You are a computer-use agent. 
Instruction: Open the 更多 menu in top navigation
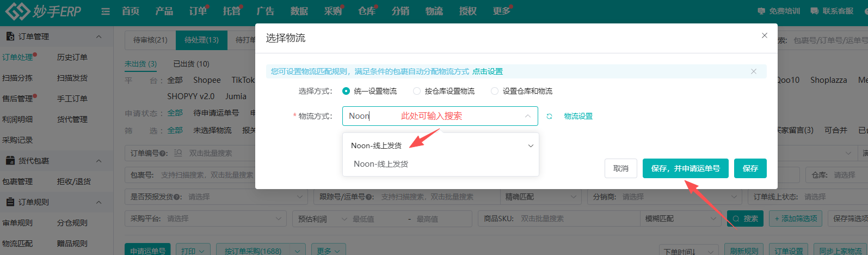pyautogui.click(x=501, y=11)
